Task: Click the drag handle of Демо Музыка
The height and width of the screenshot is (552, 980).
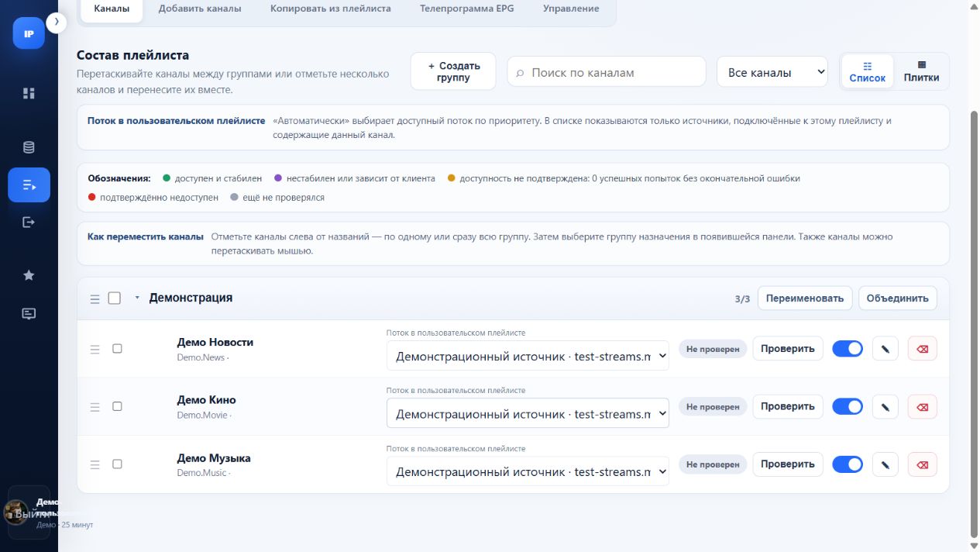Action: (95, 464)
